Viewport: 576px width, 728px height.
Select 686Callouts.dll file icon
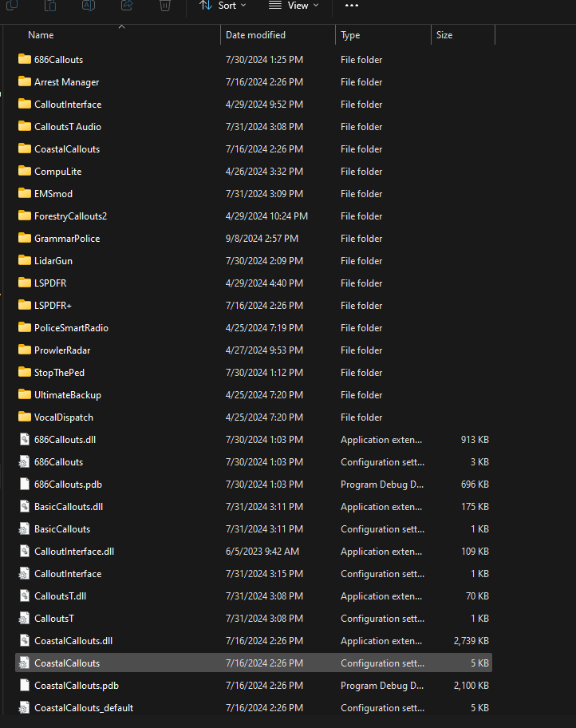point(25,439)
